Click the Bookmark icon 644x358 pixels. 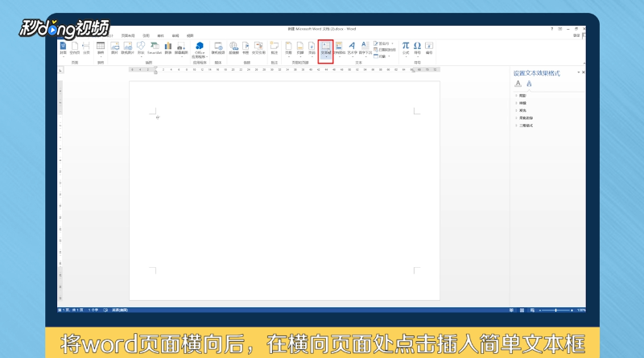pos(246,48)
